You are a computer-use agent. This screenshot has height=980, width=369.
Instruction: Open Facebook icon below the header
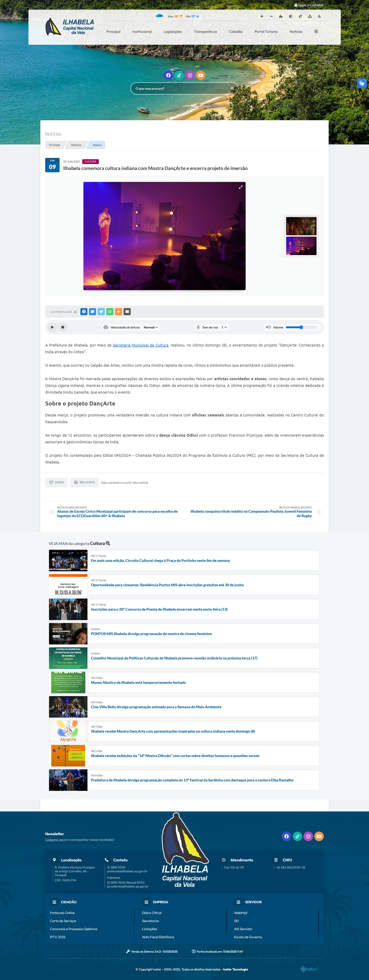click(168, 75)
